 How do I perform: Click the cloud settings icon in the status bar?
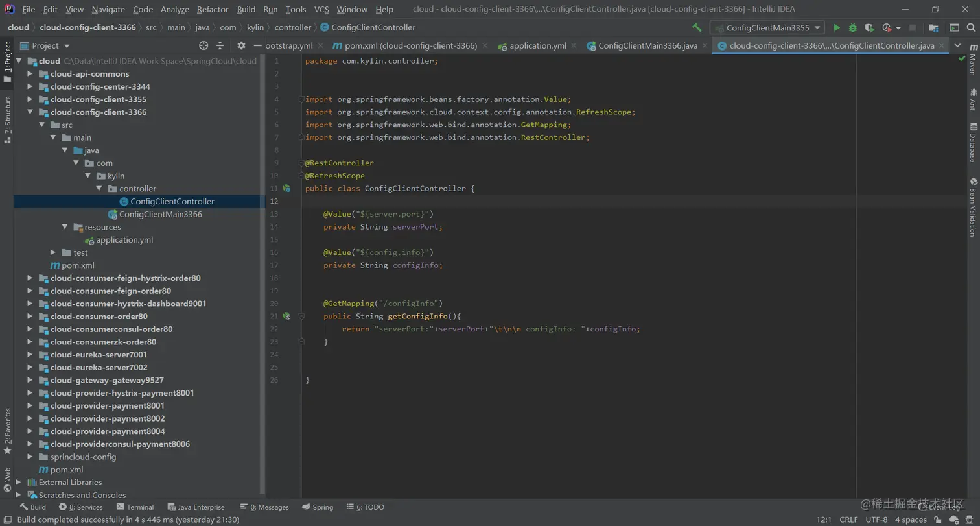pos(953,520)
